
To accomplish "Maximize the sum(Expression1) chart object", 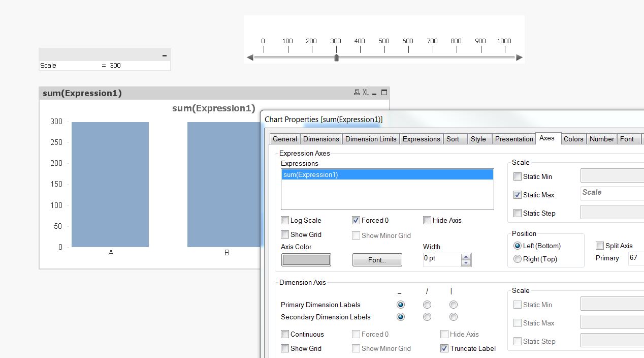I will [384, 93].
